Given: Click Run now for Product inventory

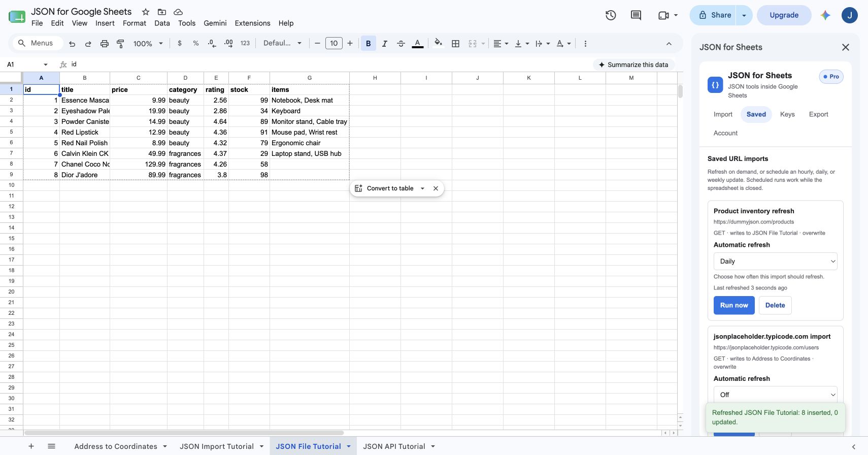Looking at the screenshot, I should 734,305.
